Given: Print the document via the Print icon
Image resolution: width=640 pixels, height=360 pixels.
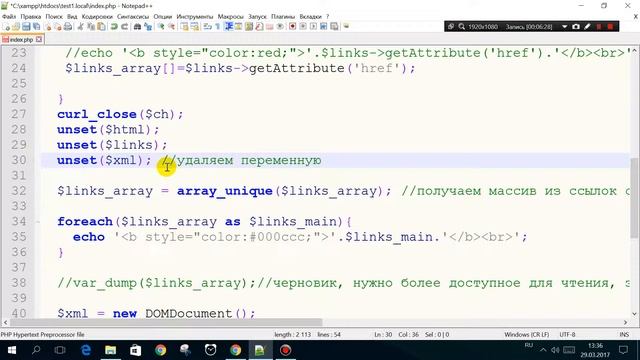Looking at the screenshot, I should 68,27.
